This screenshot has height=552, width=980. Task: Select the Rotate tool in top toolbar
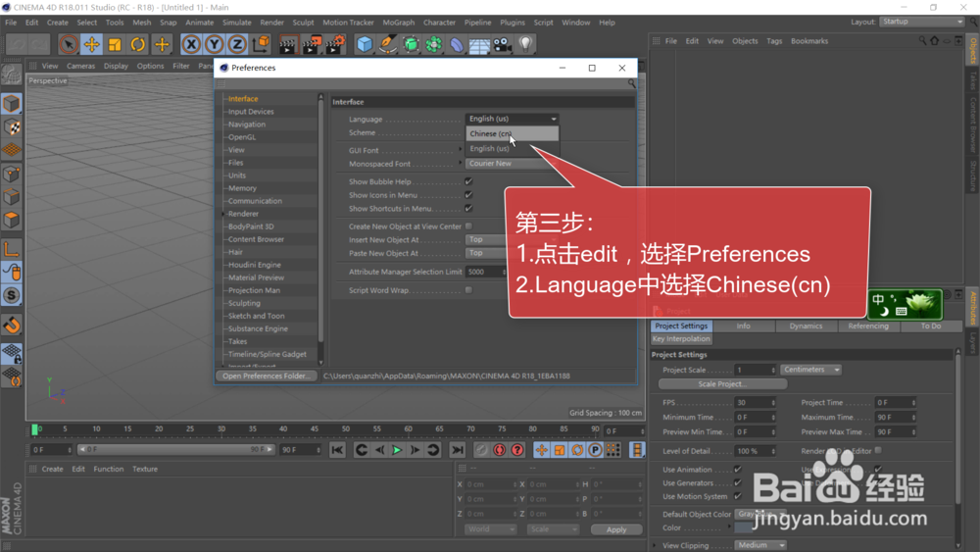point(138,44)
